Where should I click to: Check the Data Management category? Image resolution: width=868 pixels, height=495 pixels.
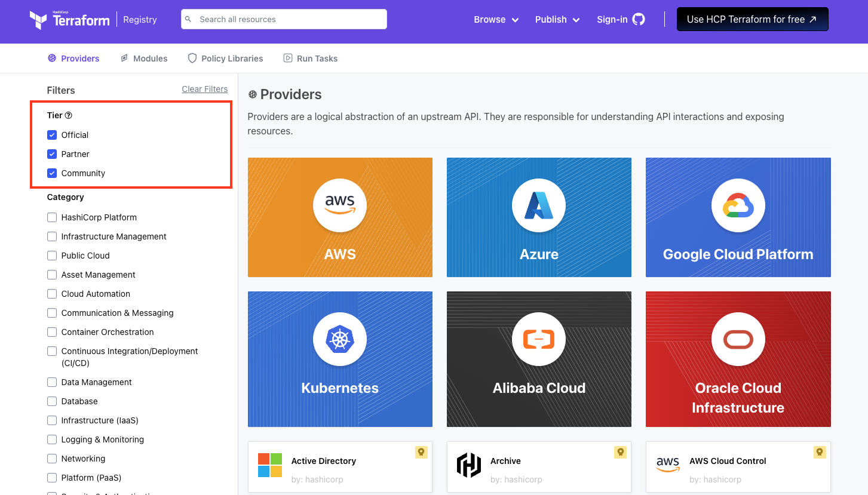pyautogui.click(x=52, y=382)
